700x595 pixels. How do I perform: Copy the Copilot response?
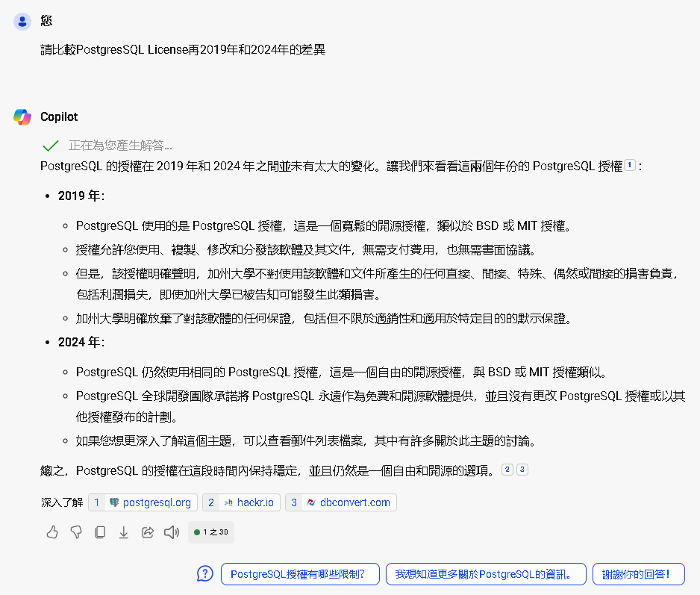click(x=100, y=532)
